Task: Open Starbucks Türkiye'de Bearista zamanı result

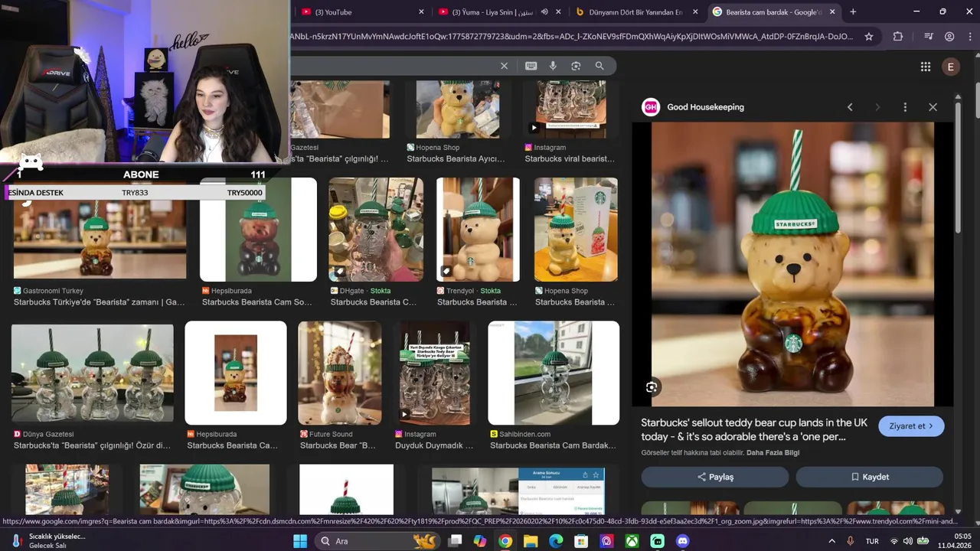Action: pyautogui.click(x=100, y=302)
